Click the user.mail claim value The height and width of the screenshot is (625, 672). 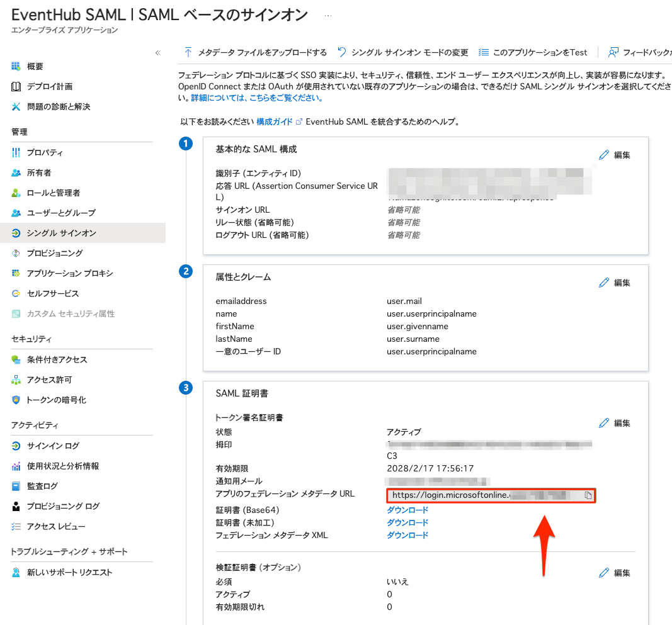click(x=404, y=301)
